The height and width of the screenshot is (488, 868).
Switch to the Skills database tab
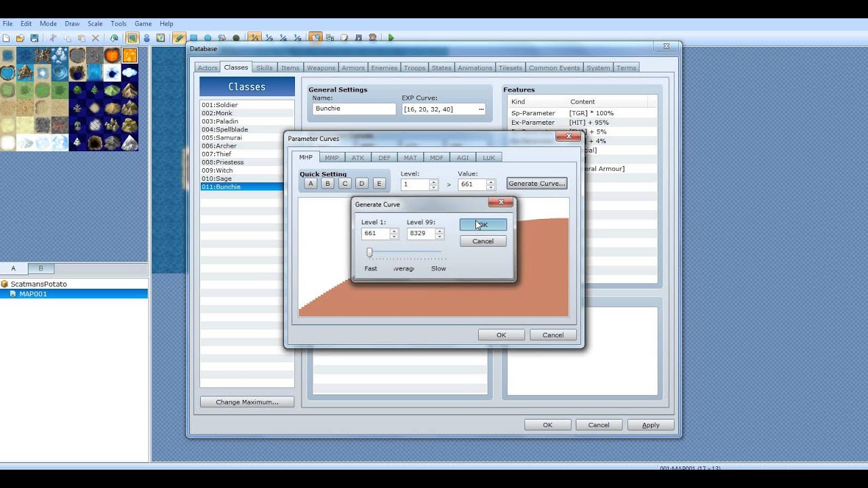[264, 68]
